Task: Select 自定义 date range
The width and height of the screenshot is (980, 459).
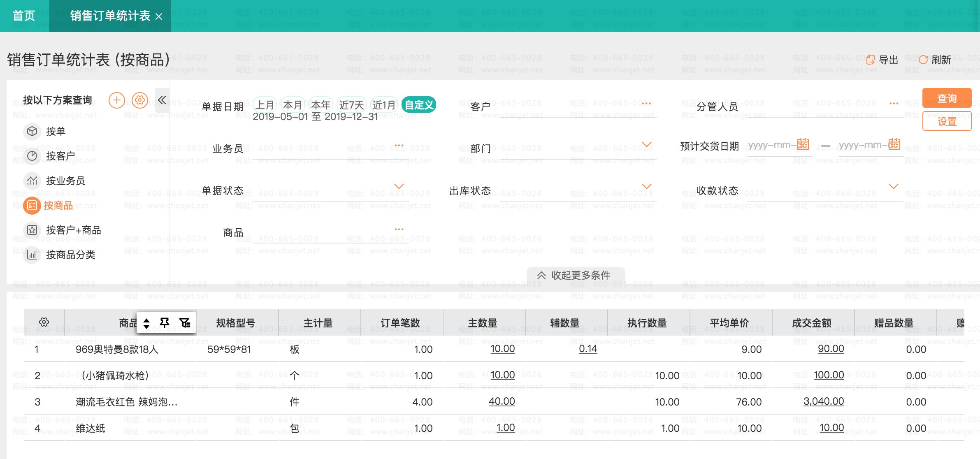Action: pos(419,105)
